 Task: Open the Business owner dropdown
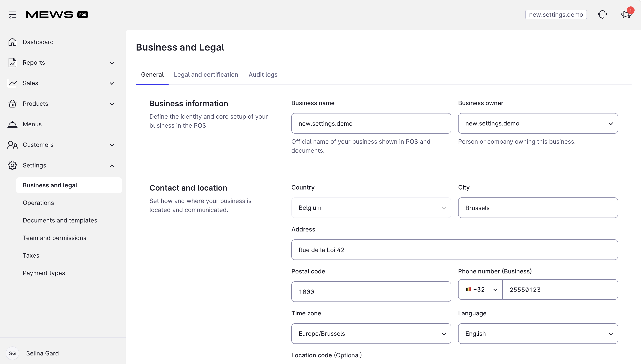[538, 123]
